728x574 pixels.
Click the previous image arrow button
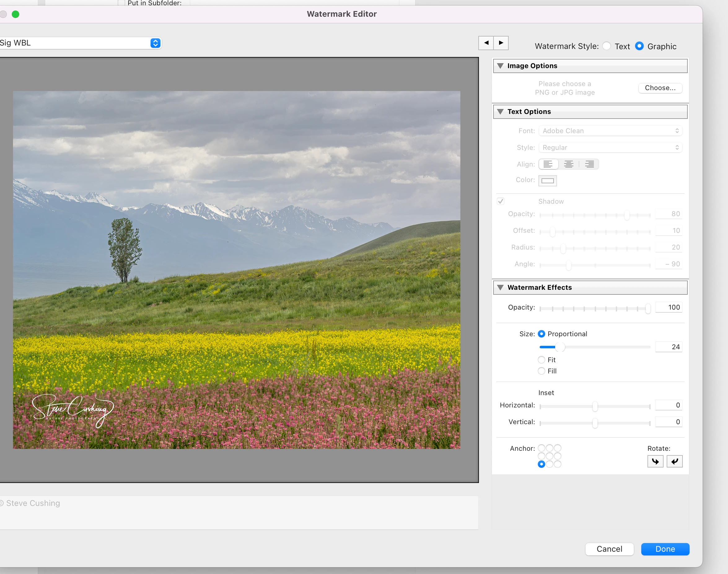click(x=486, y=43)
